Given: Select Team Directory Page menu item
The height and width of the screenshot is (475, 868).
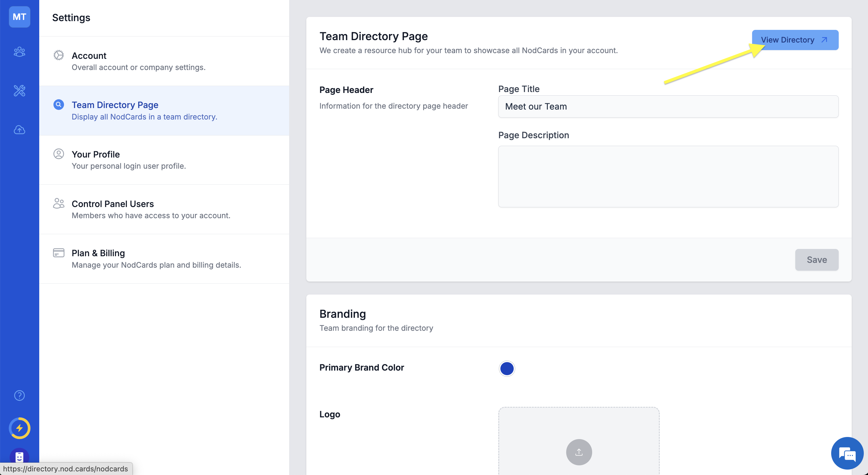Looking at the screenshot, I should pyautogui.click(x=164, y=110).
